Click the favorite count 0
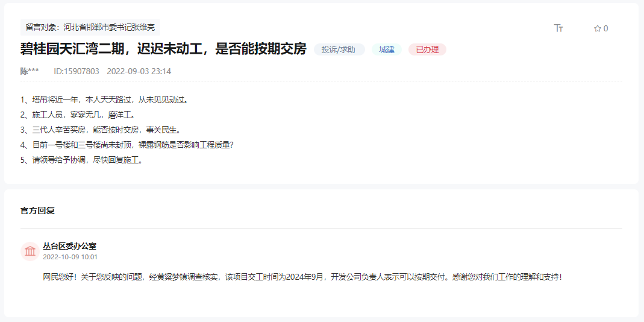Image resolution: width=644 pixels, height=322 pixels. (x=606, y=28)
